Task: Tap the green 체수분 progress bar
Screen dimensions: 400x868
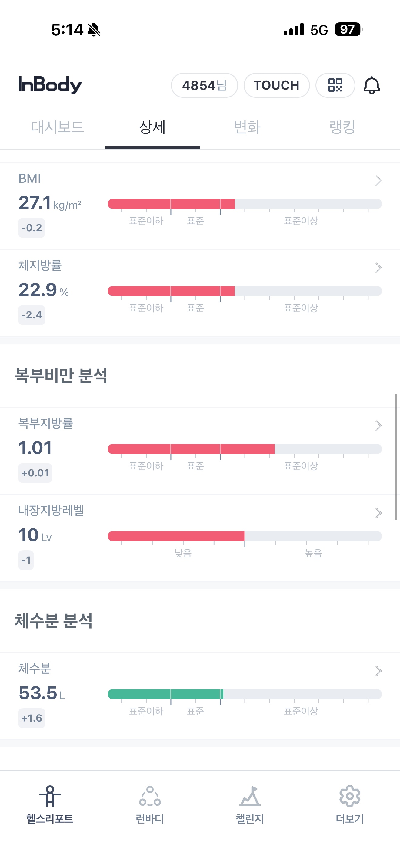Action: (165, 694)
